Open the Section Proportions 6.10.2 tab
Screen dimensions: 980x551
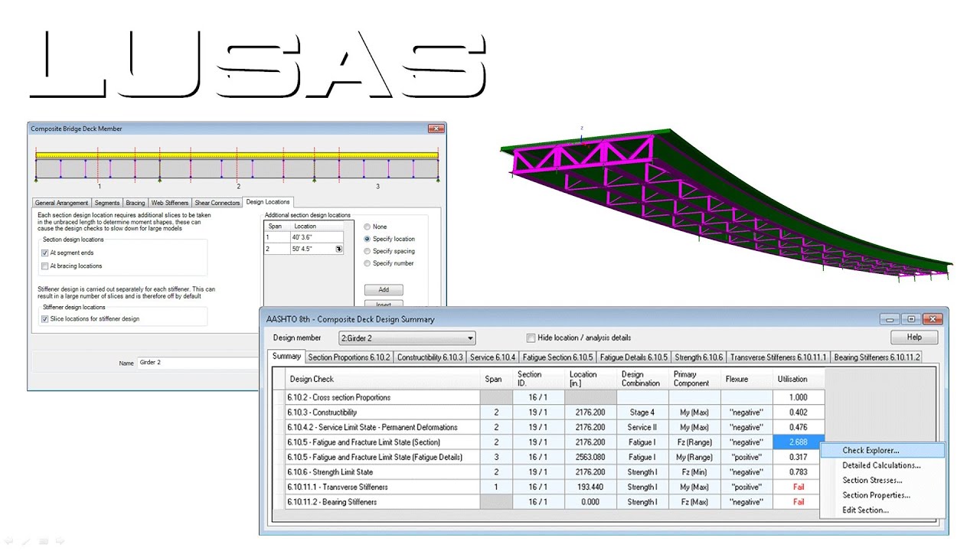pos(349,357)
